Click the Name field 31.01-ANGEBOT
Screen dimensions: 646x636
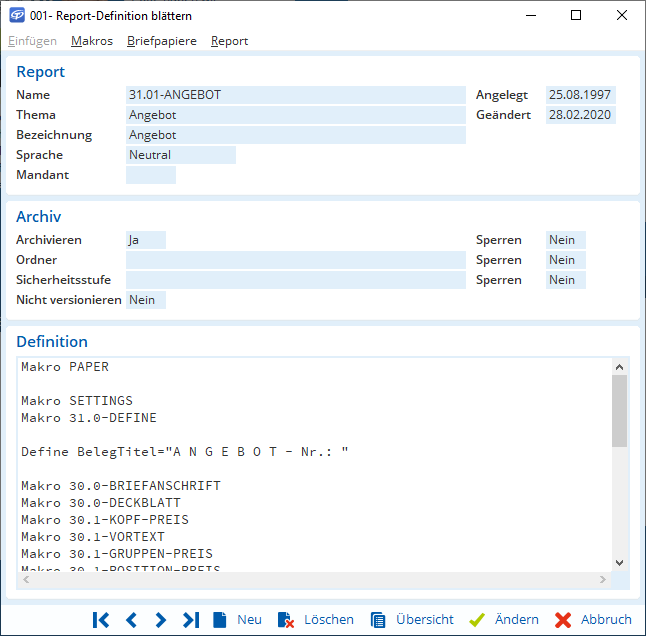pos(296,95)
